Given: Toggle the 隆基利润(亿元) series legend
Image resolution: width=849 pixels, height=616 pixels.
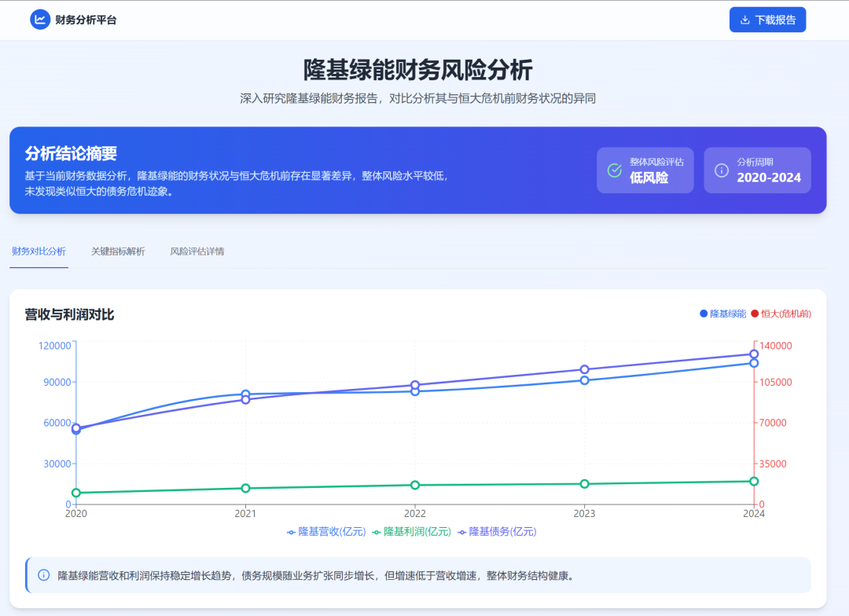Looking at the screenshot, I should coord(412,532).
